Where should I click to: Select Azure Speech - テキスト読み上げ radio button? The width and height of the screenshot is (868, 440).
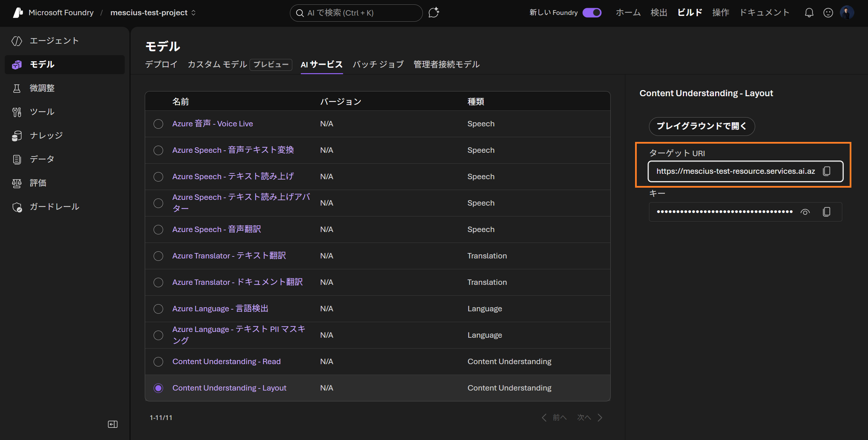pos(158,177)
